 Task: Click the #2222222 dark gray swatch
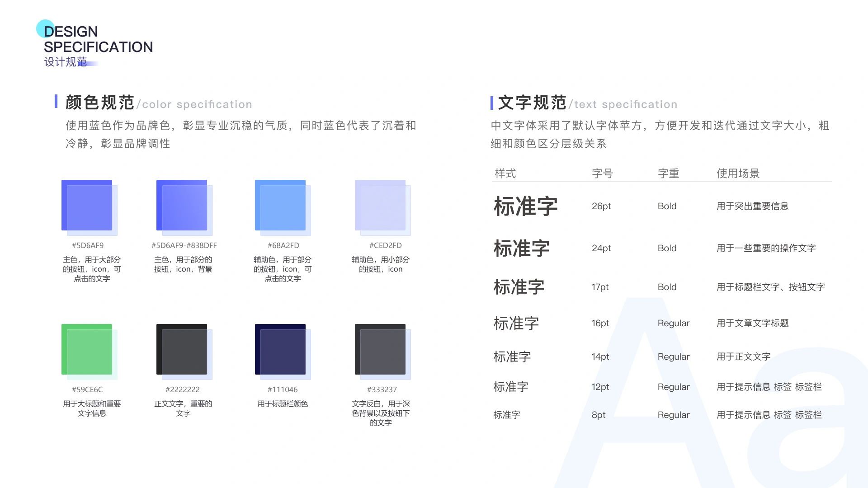point(184,351)
